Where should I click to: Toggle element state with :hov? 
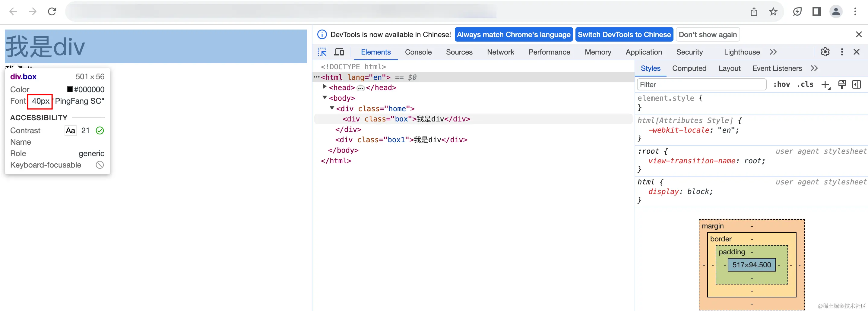781,84
